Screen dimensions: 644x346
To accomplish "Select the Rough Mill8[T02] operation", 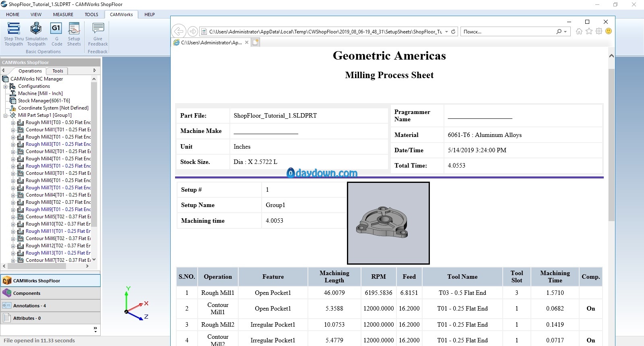I will 58,202.
